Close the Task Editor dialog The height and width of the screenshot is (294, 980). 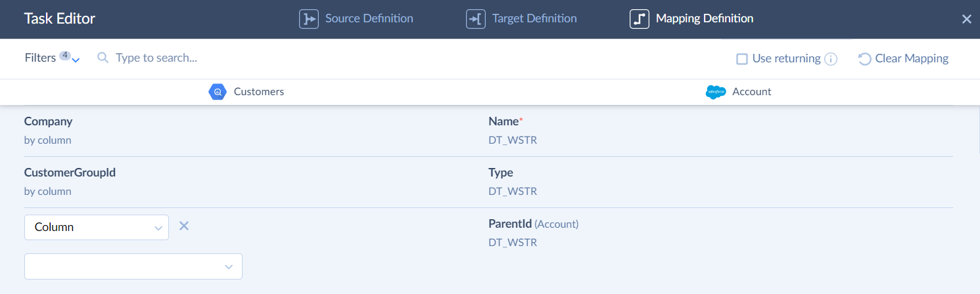click(x=966, y=19)
